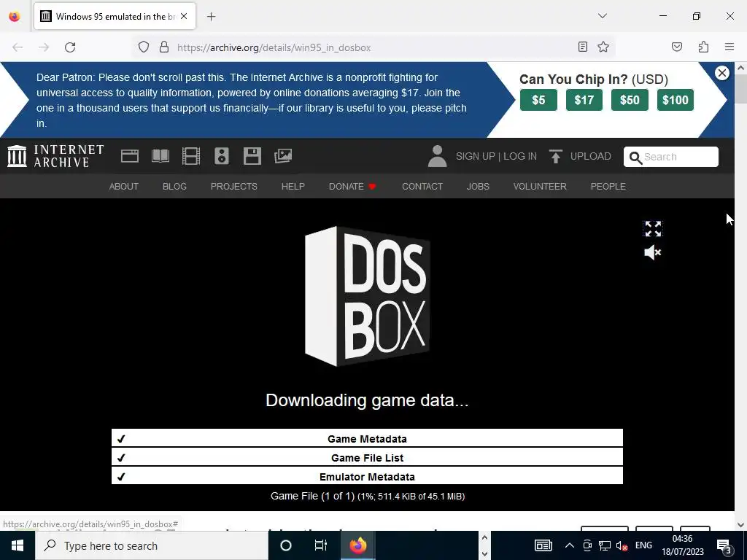Open the ABOUT menu item

click(x=124, y=186)
